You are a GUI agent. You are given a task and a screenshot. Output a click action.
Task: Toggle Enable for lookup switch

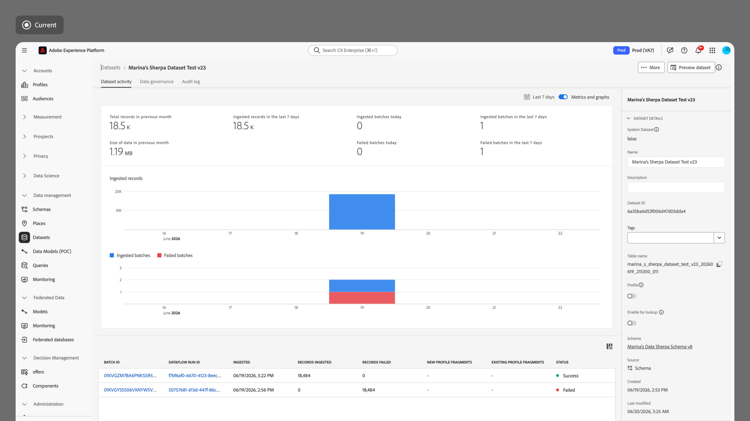pyautogui.click(x=631, y=323)
